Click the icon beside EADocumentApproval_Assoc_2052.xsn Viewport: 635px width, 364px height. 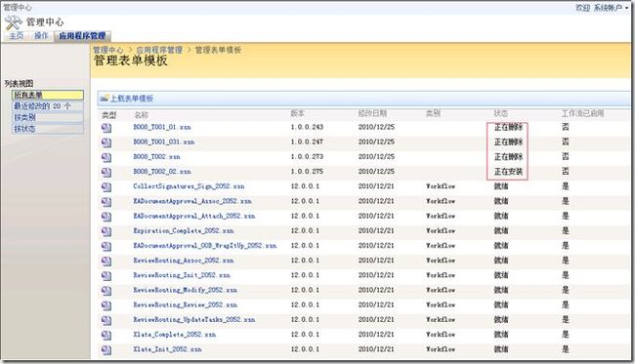click(x=106, y=202)
